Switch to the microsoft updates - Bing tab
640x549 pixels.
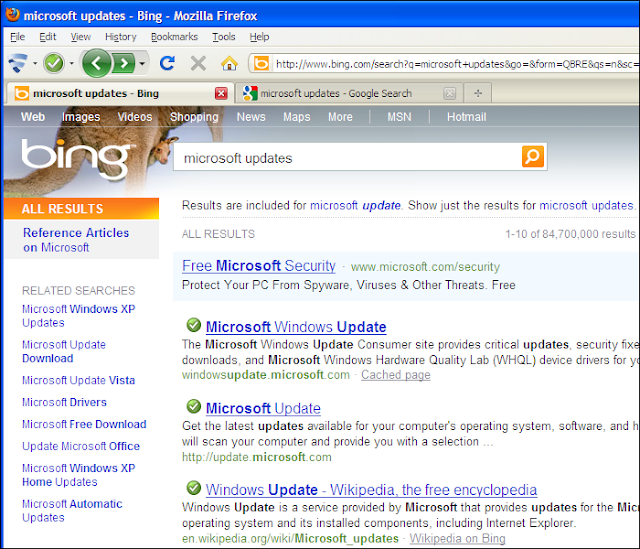[x=120, y=93]
